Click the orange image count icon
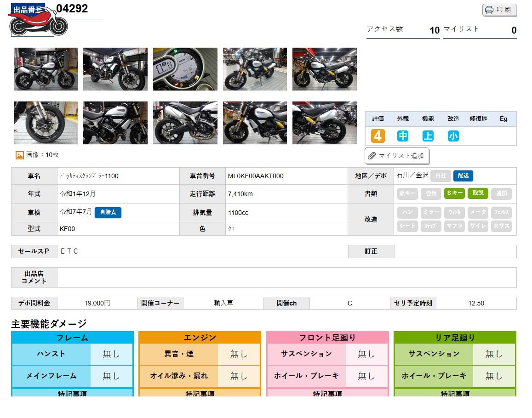 click(x=20, y=155)
